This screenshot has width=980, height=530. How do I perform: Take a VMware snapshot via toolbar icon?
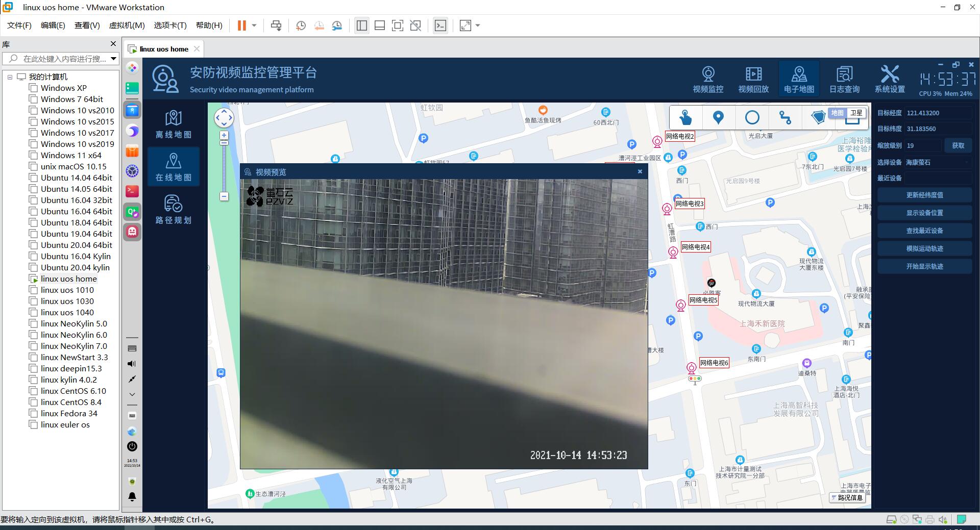(301, 26)
